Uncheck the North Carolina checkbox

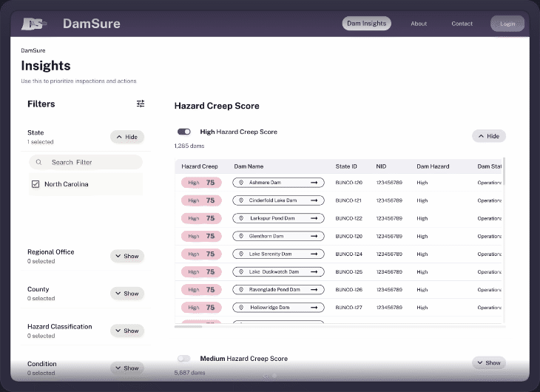pyautogui.click(x=36, y=184)
